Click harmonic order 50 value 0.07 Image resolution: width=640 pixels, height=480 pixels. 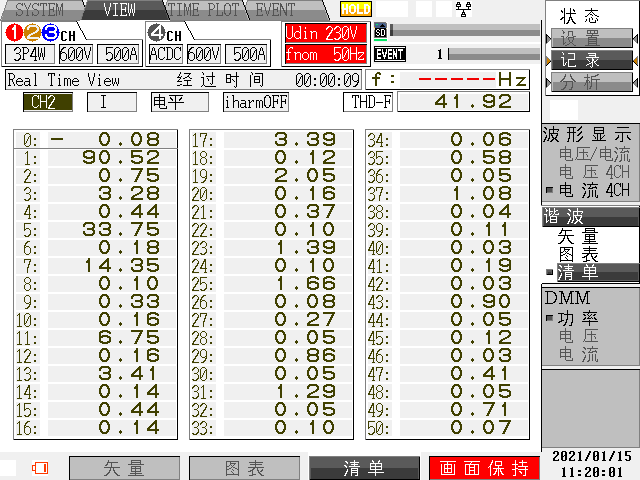(x=481, y=428)
